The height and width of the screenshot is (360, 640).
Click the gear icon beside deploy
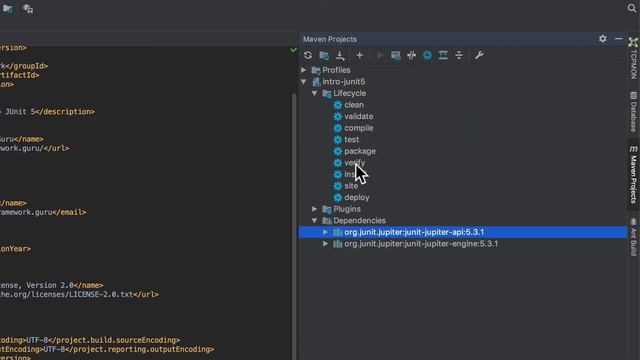pos(338,197)
